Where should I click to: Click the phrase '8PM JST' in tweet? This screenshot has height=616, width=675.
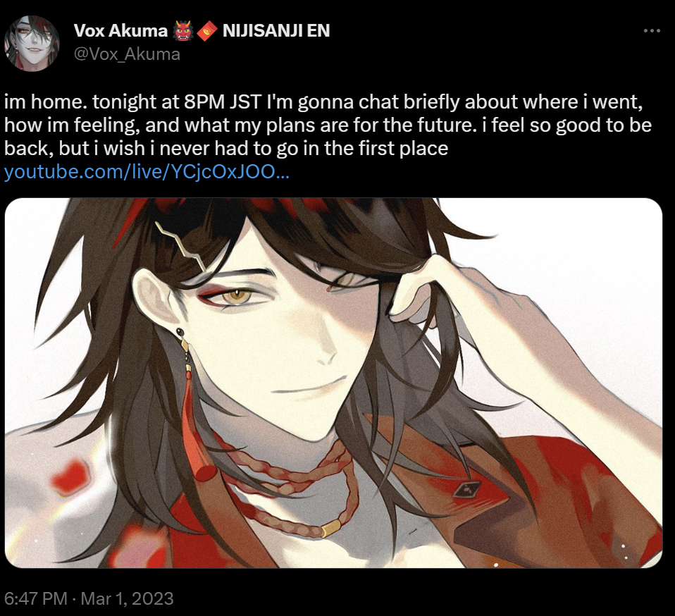tap(223, 102)
